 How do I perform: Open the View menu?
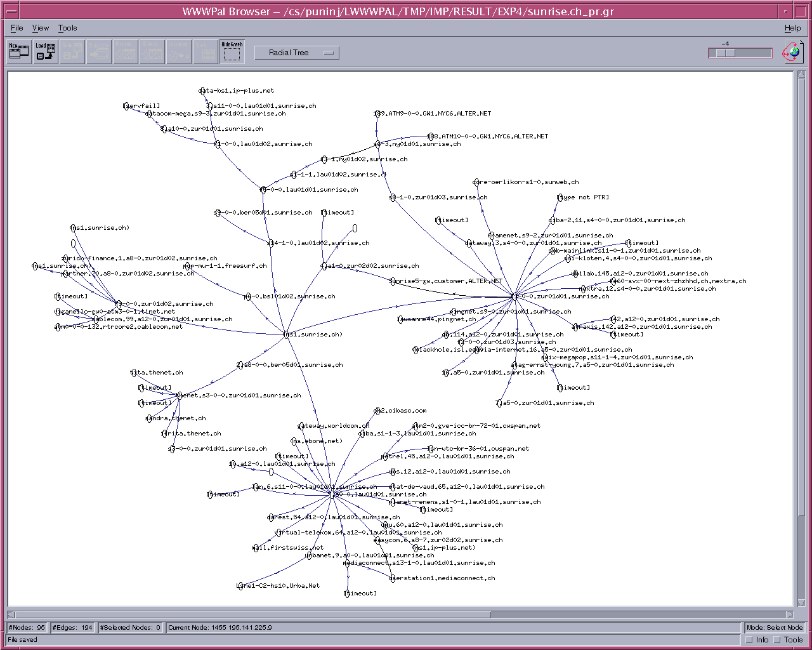[41, 28]
